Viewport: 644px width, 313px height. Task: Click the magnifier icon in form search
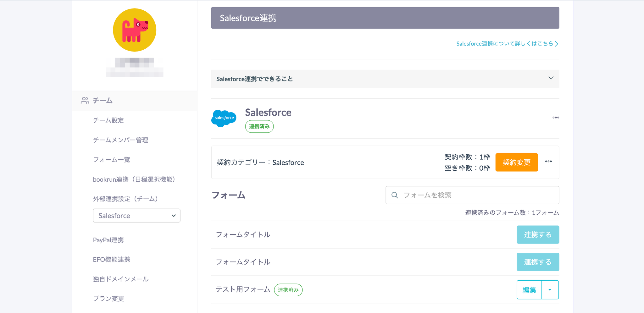click(x=395, y=195)
